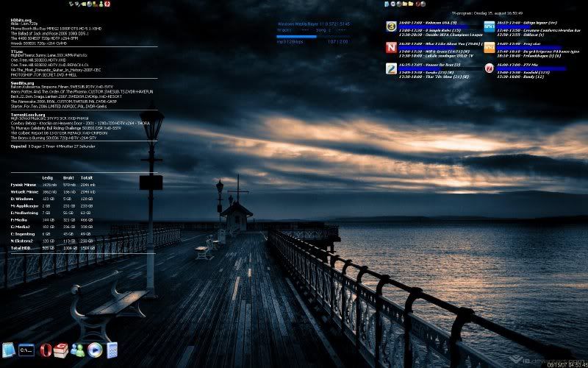The width and height of the screenshot is (588, 368).
Task: Select The Bronx is Burning 720p entry
Action: click(x=53, y=138)
